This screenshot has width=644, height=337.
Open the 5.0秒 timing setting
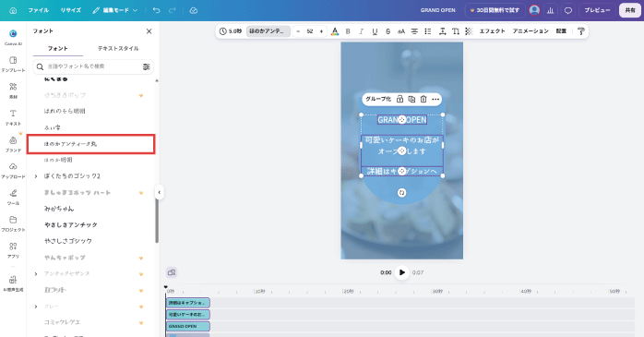click(231, 31)
